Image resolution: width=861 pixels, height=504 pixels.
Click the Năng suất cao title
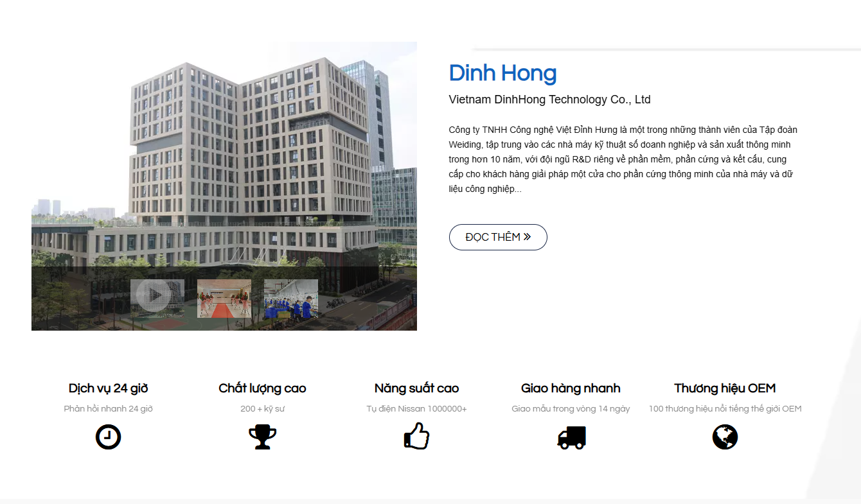[416, 388]
